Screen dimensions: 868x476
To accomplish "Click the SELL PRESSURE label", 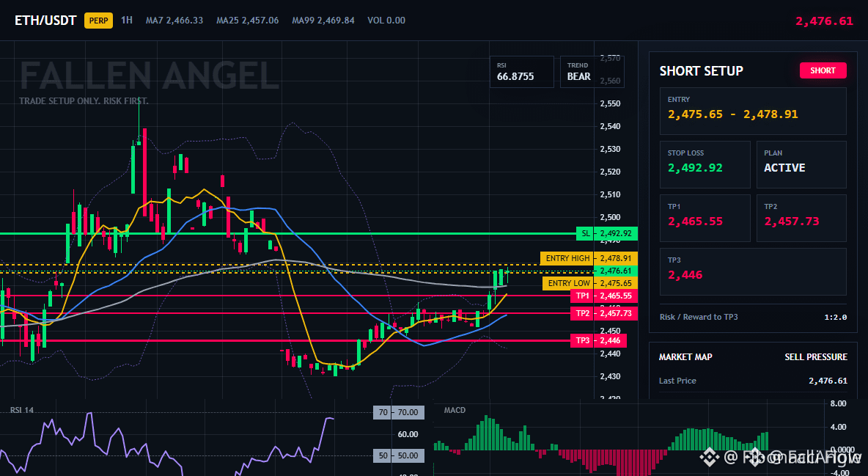I will 816,357.
